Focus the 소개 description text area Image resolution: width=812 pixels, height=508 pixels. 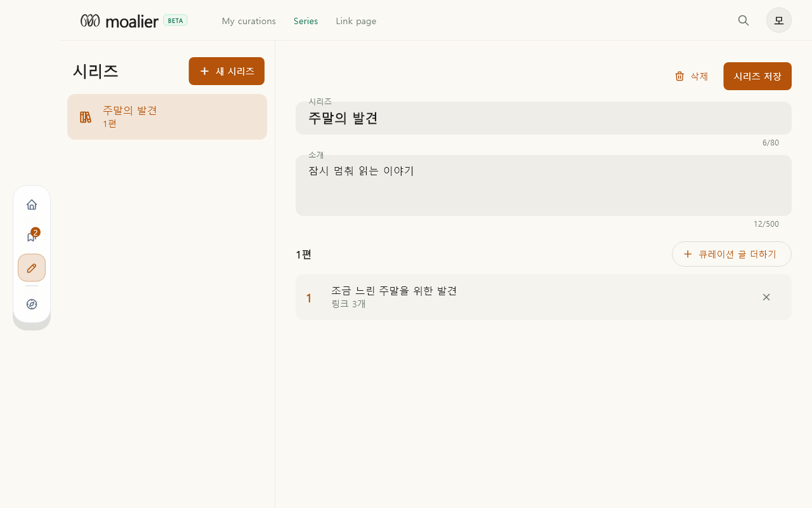coord(544,185)
